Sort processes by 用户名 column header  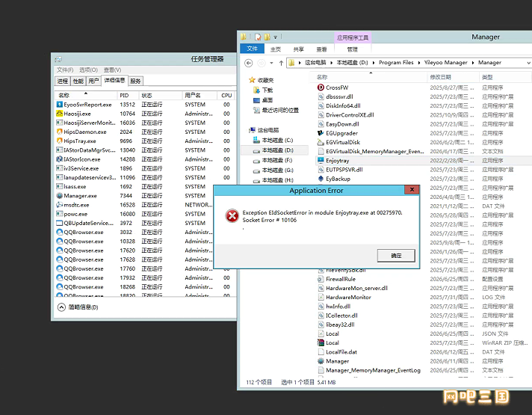point(199,96)
